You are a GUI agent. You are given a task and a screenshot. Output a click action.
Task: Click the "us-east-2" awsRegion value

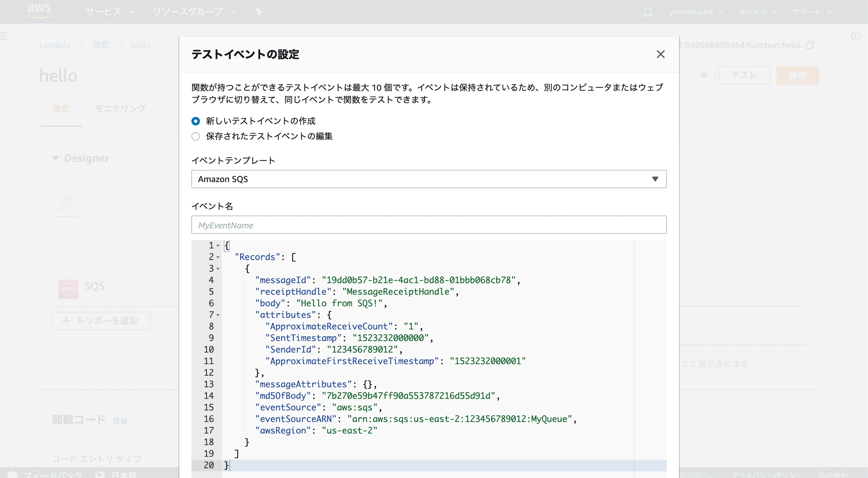[x=349, y=431]
